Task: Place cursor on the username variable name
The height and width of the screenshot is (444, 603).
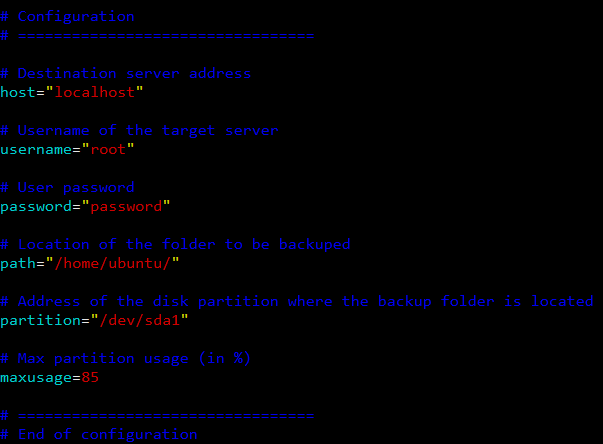Action: (36, 149)
